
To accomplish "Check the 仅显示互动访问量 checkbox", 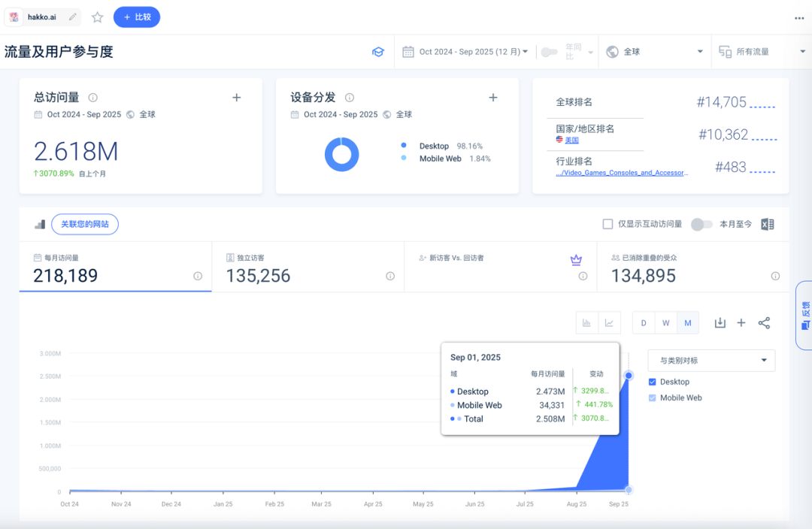I will tap(607, 224).
